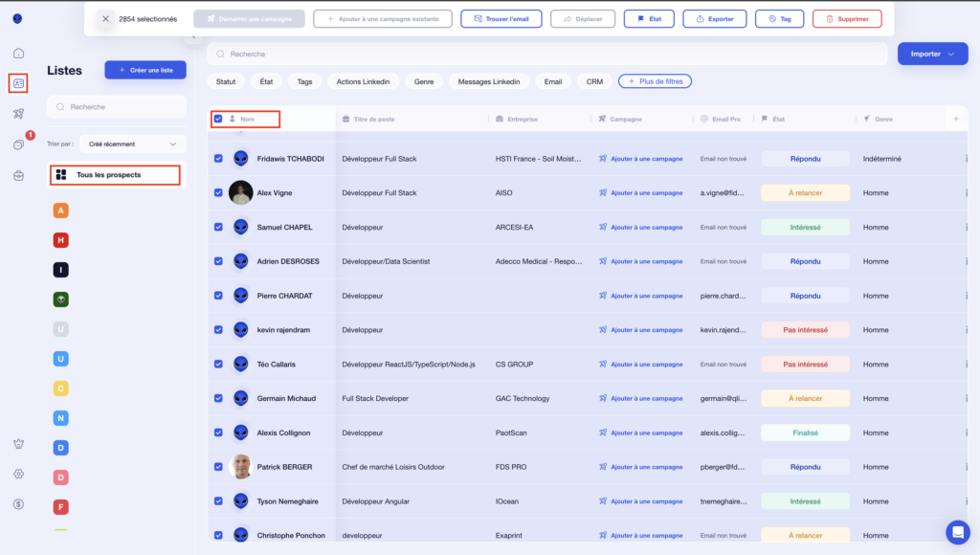Viewport: 980px width, 555px height.
Task: Open the blue D list
Action: tap(60, 448)
